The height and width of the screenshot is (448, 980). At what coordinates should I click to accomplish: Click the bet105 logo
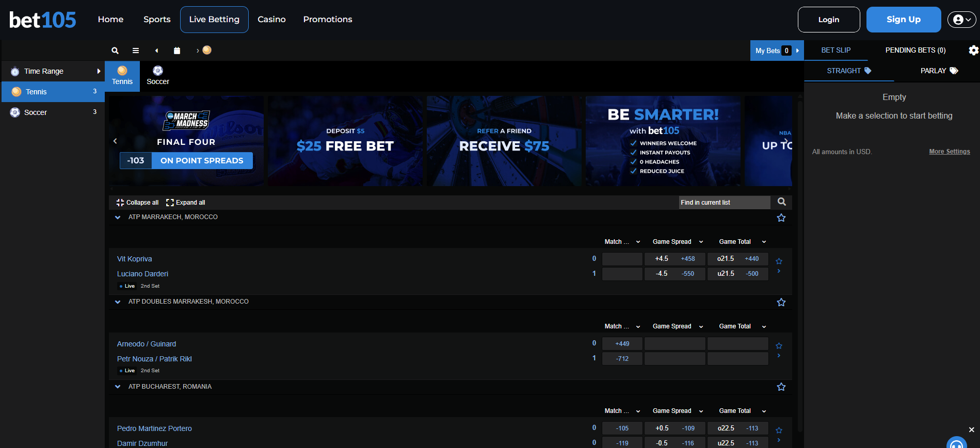[x=43, y=20]
